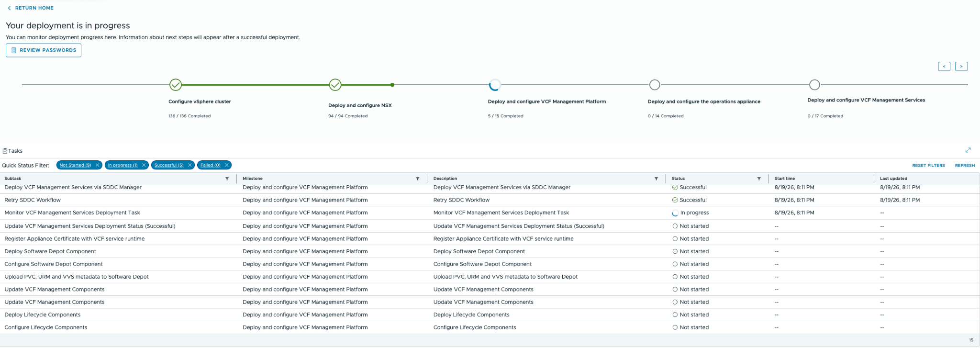The image size is (980, 348).
Task: Open the Description column filter
Action: pos(656,179)
